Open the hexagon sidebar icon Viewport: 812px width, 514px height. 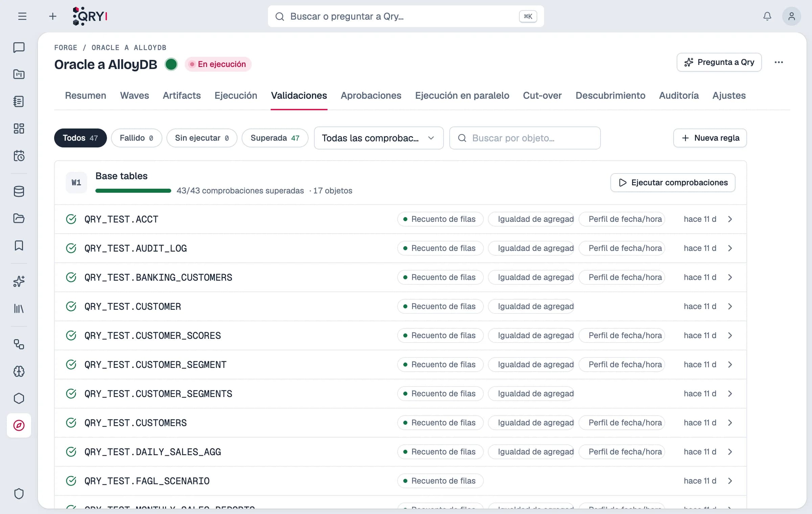coord(19,398)
